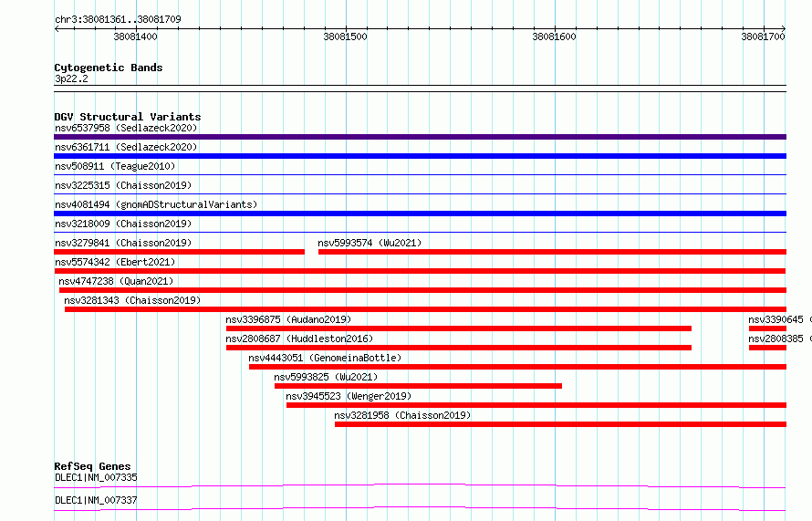812x521 pixels.
Task: Select the DGV Structural Variants track title
Action: coord(128,117)
